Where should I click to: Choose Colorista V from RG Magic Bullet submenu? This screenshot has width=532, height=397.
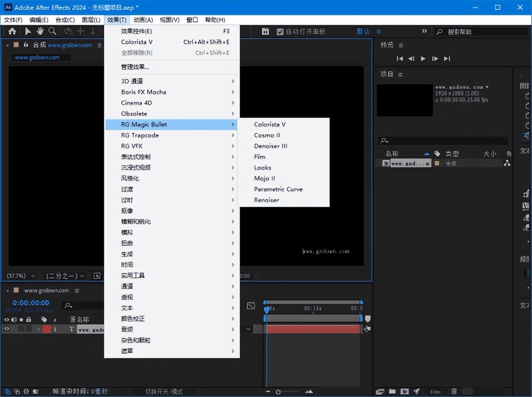click(270, 124)
